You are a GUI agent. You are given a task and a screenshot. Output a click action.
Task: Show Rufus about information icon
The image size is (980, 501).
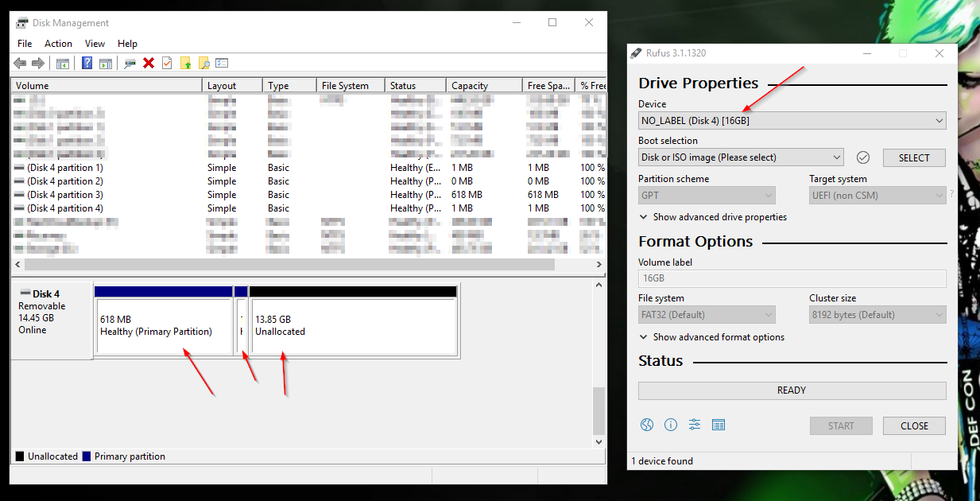pyautogui.click(x=671, y=425)
